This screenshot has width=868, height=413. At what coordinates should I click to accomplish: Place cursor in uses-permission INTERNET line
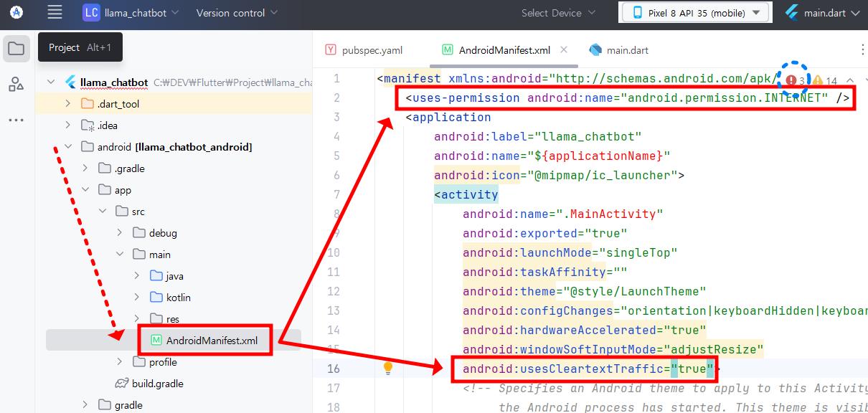tap(628, 98)
